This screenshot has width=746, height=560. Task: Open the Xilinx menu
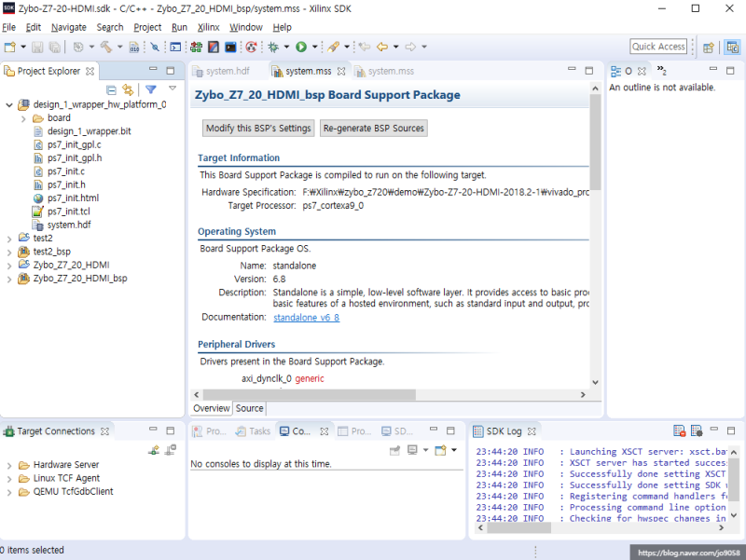[x=208, y=28]
